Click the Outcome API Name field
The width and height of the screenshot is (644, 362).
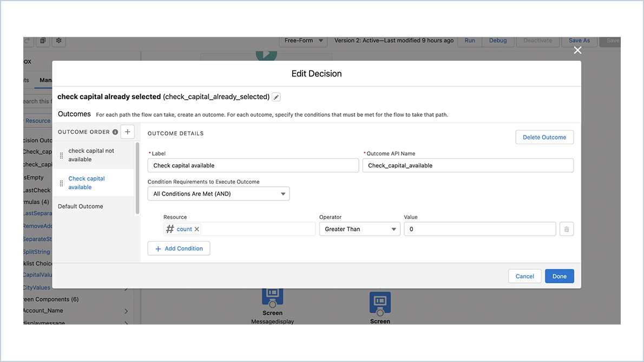coord(468,166)
